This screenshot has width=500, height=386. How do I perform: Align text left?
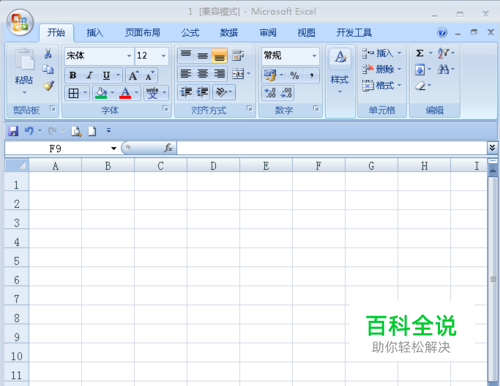point(186,74)
